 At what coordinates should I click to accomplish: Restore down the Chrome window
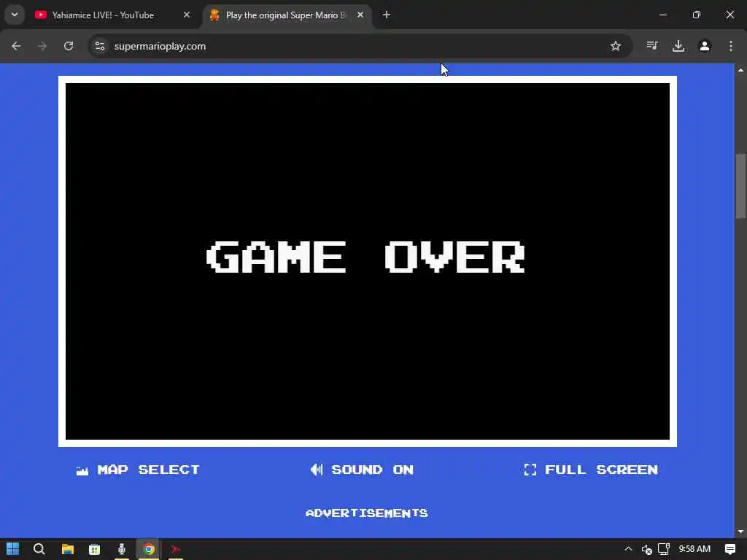point(697,15)
